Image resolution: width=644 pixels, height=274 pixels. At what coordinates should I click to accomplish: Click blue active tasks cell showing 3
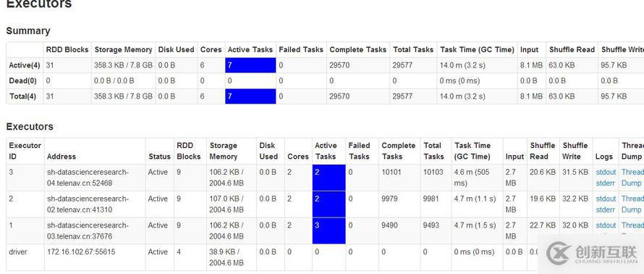(x=329, y=231)
